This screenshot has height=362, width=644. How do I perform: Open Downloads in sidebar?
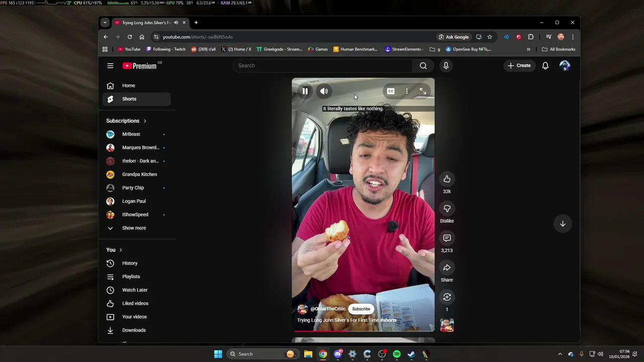(136, 330)
